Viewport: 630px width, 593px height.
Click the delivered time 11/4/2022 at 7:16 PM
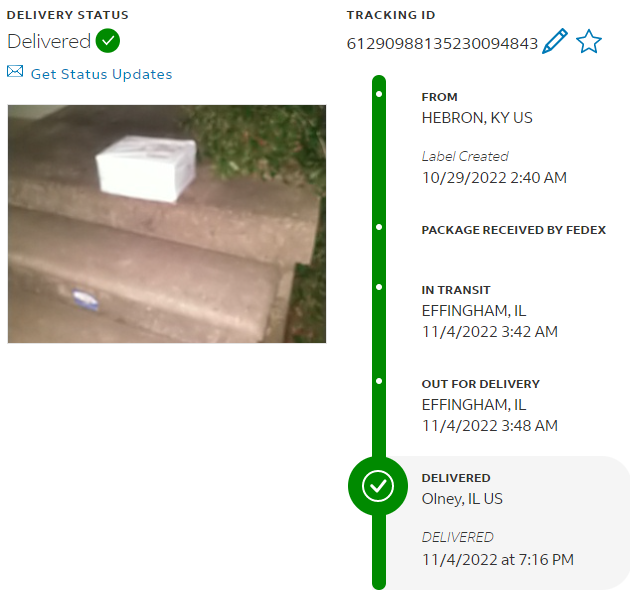[x=498, y=559]
